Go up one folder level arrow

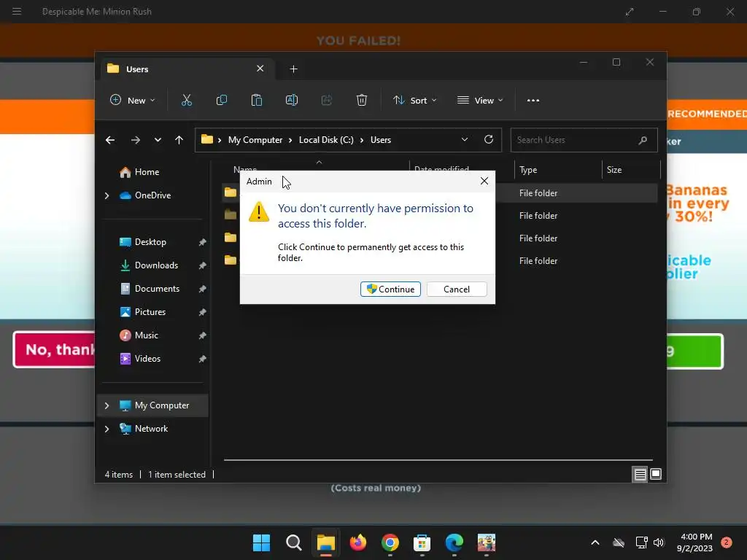click(179, 140)
